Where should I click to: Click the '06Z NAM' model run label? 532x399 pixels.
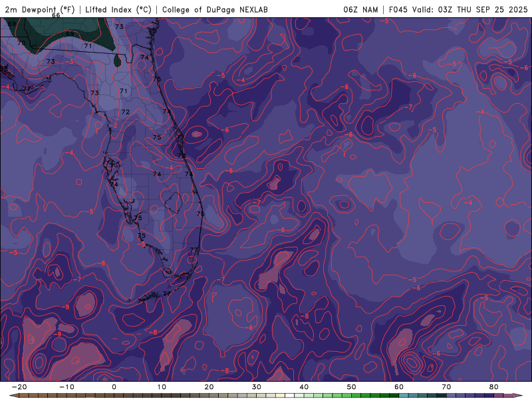360,9
